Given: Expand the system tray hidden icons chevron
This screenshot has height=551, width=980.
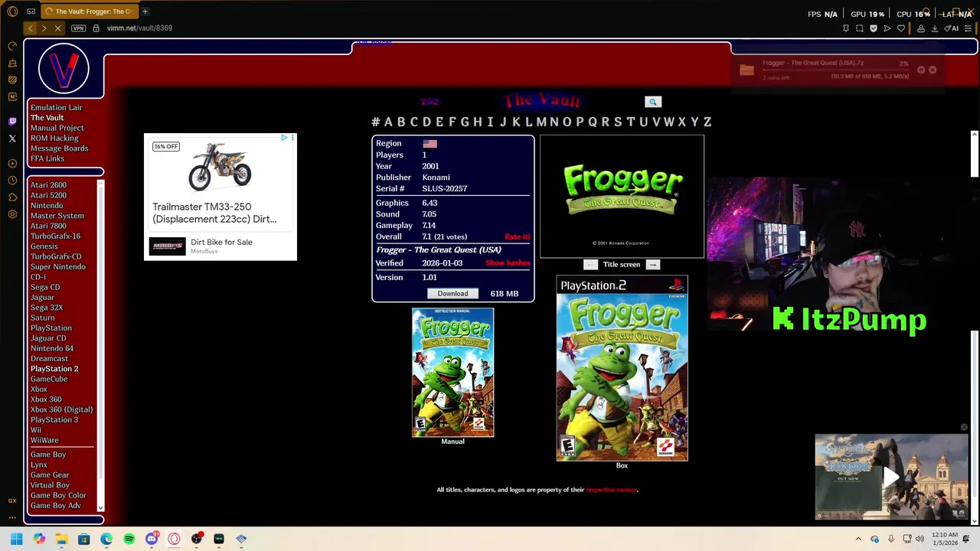Looking at the screenshot, I should coord(858,539).
